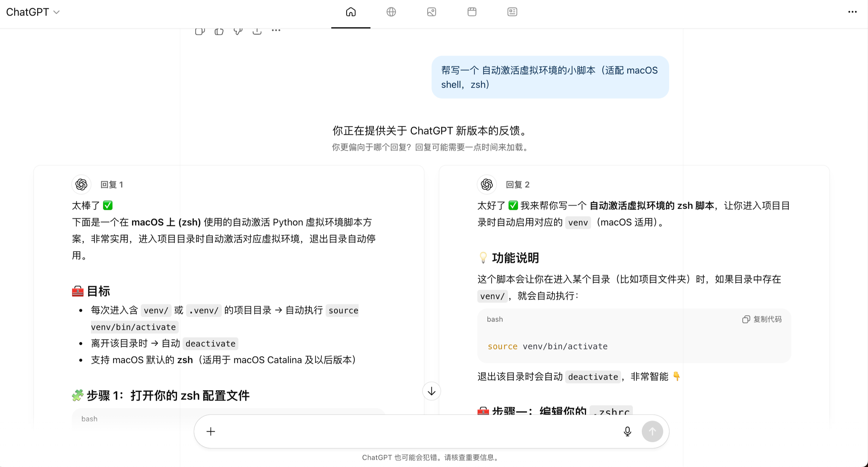Open the image tab icon
The height and width of the screenshot is (467, 868).
click(431, 12)
